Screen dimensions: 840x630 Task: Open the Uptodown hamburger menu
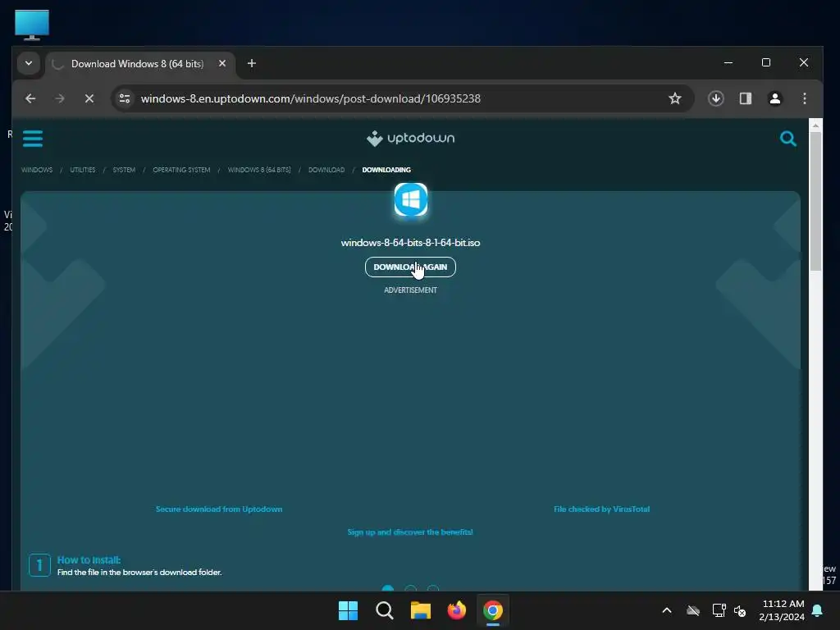[33, 138]
